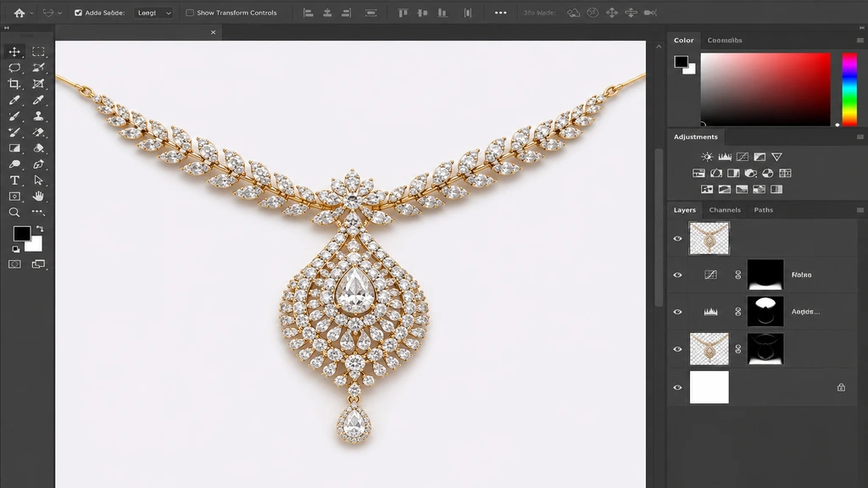Hide the Levels adjustment layer eye

pyautogui.click(x=677, y=312)
